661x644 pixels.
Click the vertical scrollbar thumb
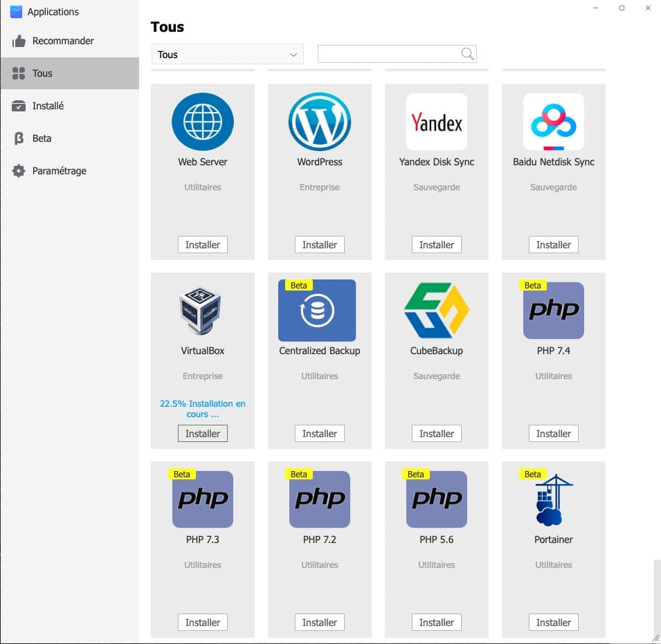pyautogui.click(x=657, y=598)
